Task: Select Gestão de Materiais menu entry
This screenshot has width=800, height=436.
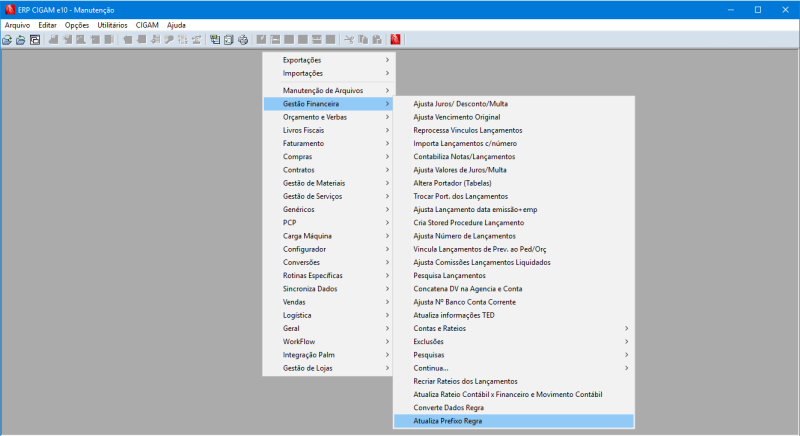Action: tap(328, 183)
